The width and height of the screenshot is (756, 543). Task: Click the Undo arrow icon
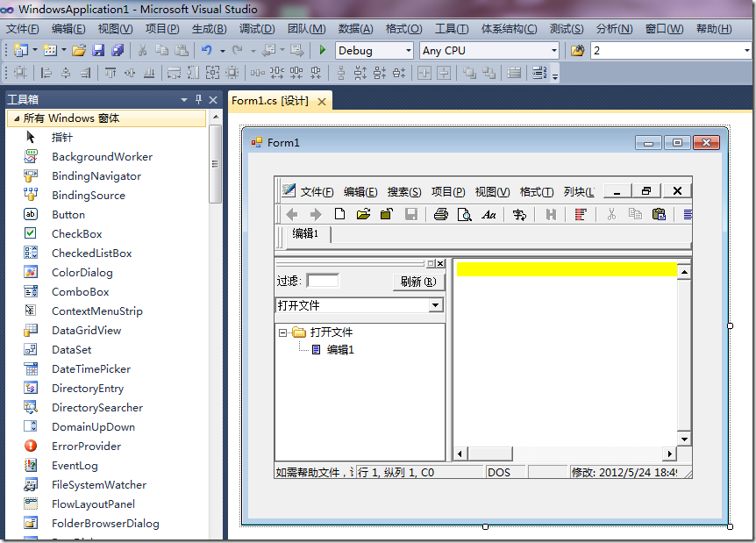[x=206, y=51]
